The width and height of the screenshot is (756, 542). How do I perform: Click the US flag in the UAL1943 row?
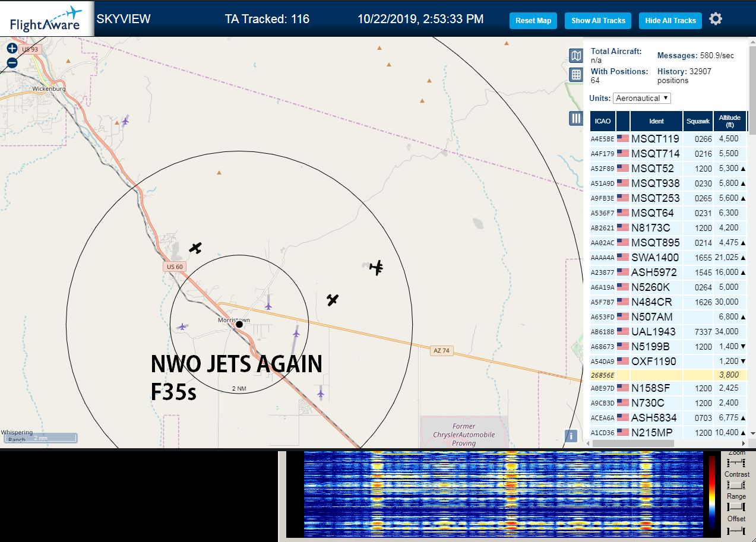click(623, 332)
